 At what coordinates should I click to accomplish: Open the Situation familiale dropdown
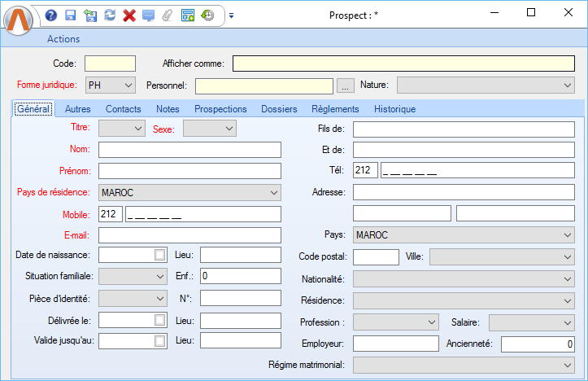pos(159,276)
